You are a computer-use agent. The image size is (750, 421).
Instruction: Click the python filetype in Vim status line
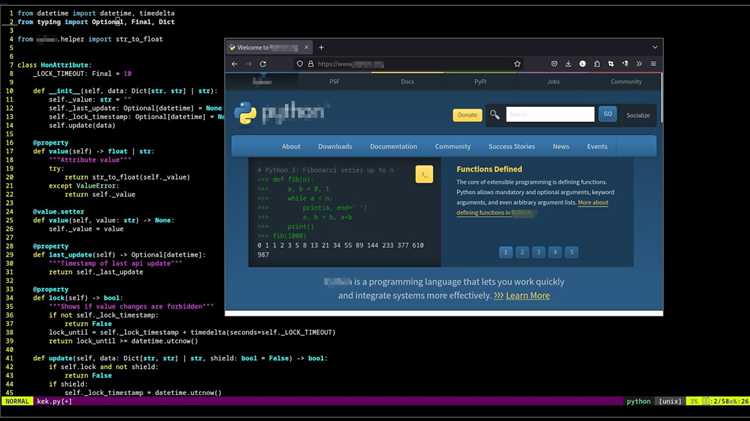pyautogui.click(x=639, y=401)
